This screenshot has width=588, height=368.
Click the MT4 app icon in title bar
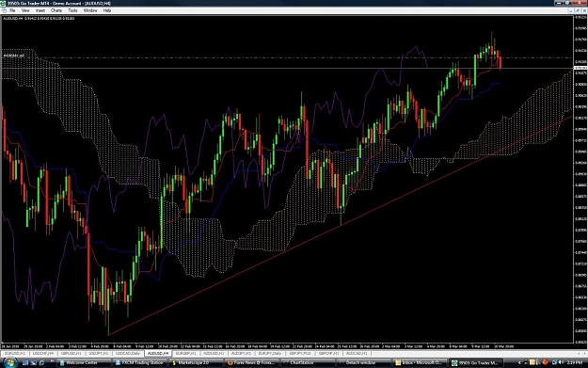4,3
